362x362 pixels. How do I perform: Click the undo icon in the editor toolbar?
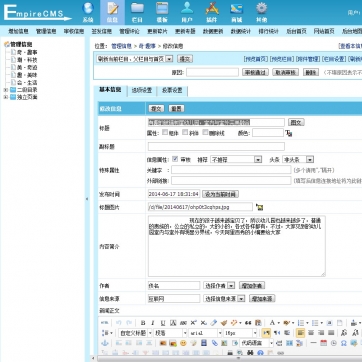118,323
